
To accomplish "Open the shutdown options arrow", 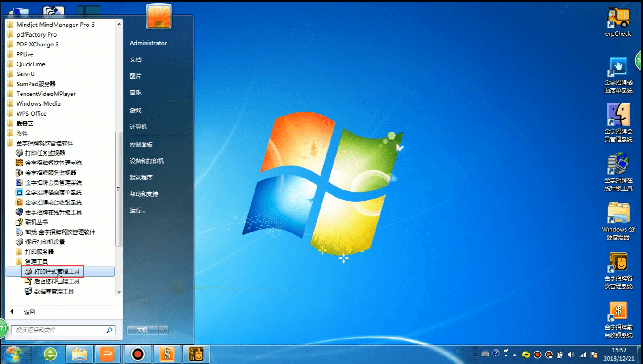I will tap(164, 330).
